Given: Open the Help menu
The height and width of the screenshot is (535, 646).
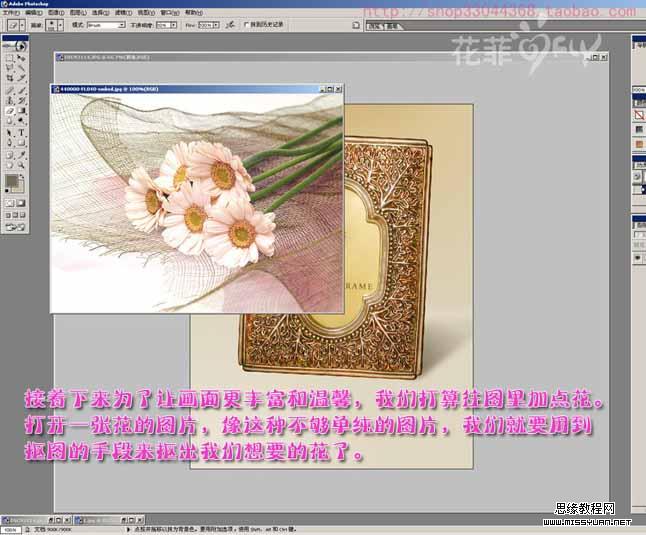Looking at the screenshot, I should coord(194,12).
